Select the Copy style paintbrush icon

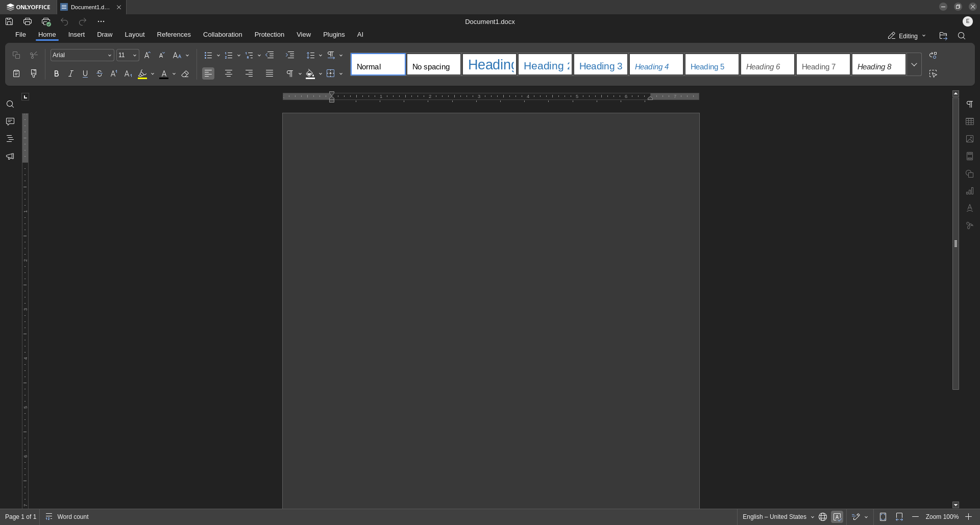(34, 73)
